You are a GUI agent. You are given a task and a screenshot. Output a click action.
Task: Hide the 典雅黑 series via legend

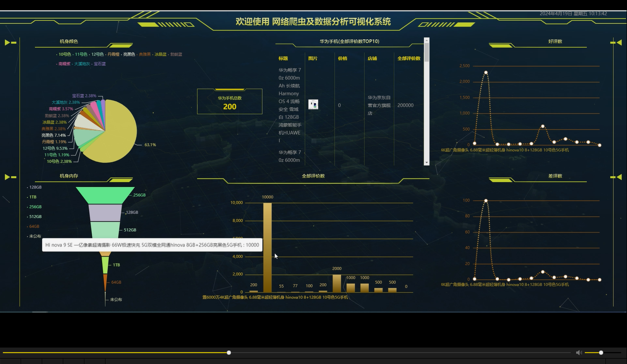pyautogui.click(x=144, y=54)
